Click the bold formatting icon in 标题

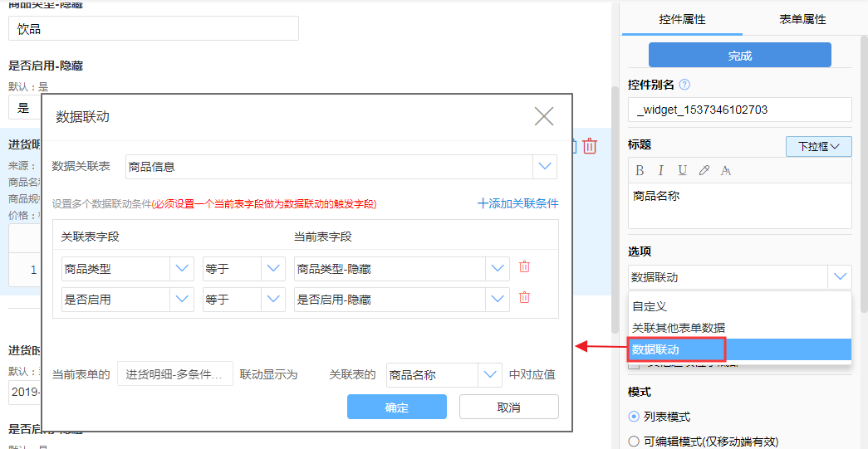click(x=640, y=171)
